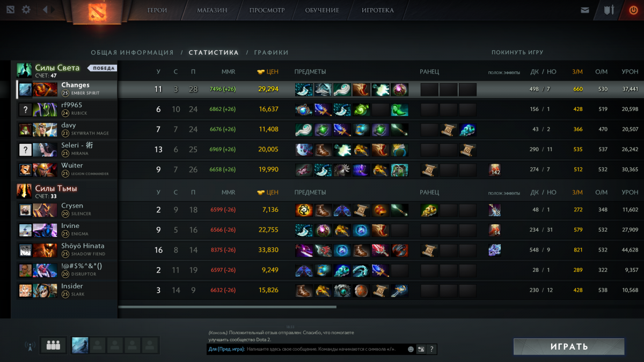Expand the chat window with the popout icon
644x362 pixels.
[421, 349]
